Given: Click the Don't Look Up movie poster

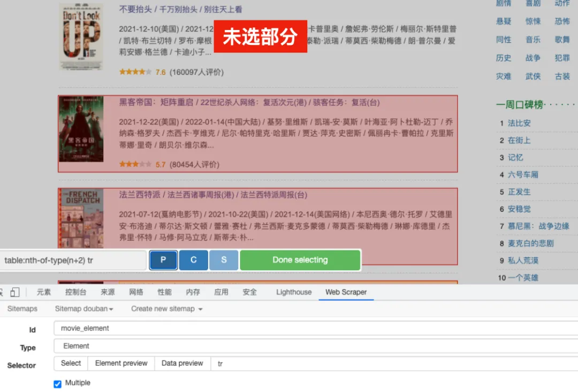Looking at the screenshot, I should click(x=81, y=37).
